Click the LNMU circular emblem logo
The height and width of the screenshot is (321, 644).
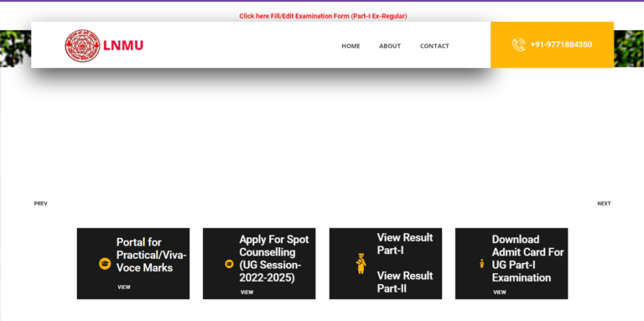tap(82, 45)
